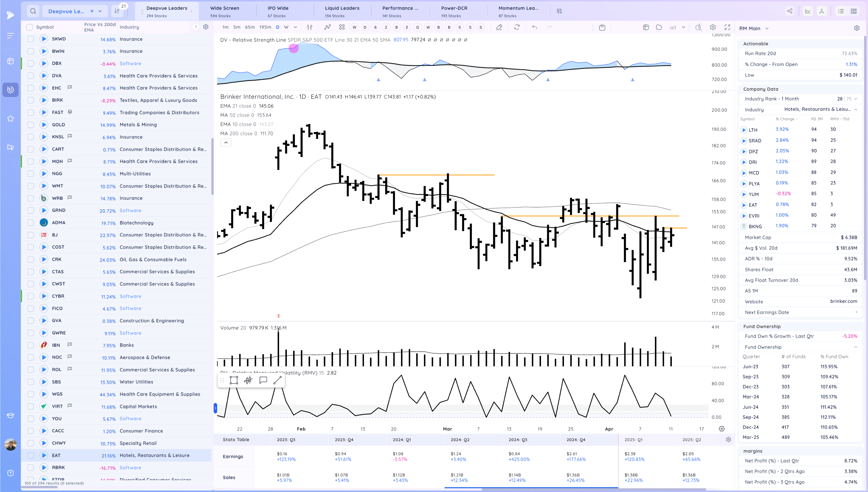Open the brinker.com website link
868x492 pixels.
[843, 301]
